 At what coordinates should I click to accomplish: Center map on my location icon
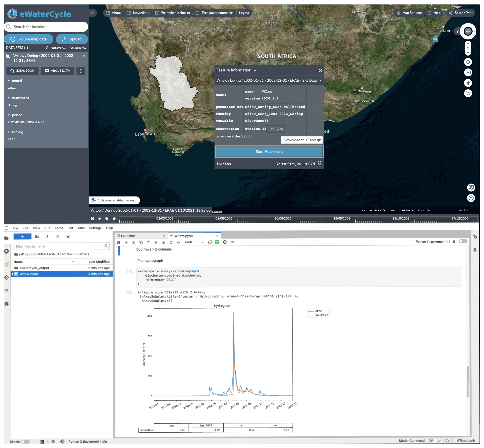pyautogui.click(x=468, y=62)
